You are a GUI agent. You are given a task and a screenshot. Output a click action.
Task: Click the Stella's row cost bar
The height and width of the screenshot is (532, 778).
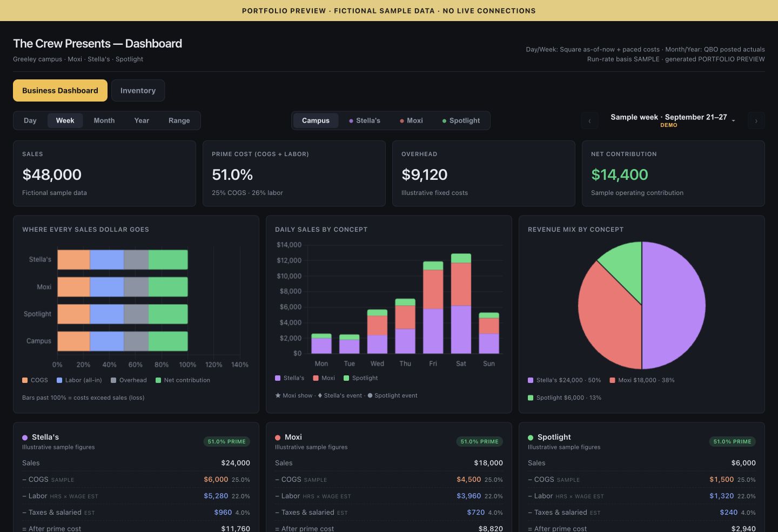click(x=123, y=260)
